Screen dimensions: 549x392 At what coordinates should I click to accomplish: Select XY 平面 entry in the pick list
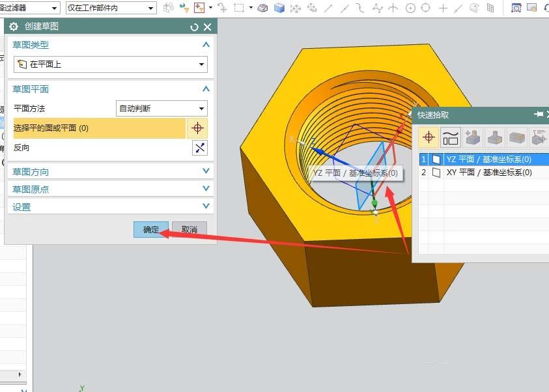(x=488, y=173)
